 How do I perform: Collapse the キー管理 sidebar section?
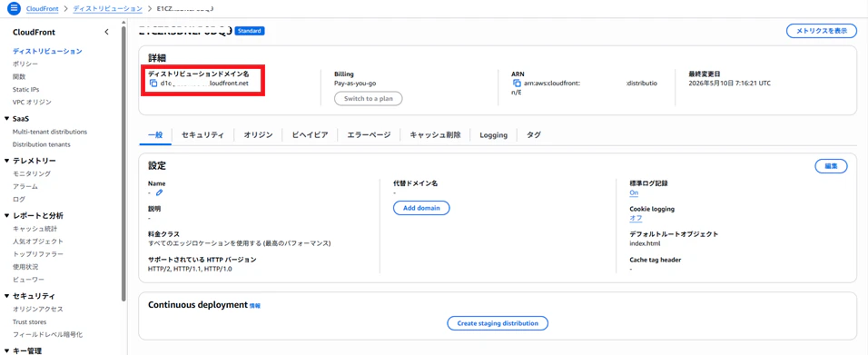(x=6, y=350)
